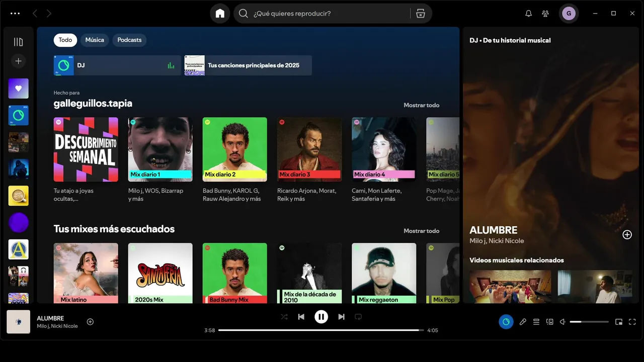
Task: Add ALUMBRE to Liked Songs in bottom bar
Action: (90, 322)
